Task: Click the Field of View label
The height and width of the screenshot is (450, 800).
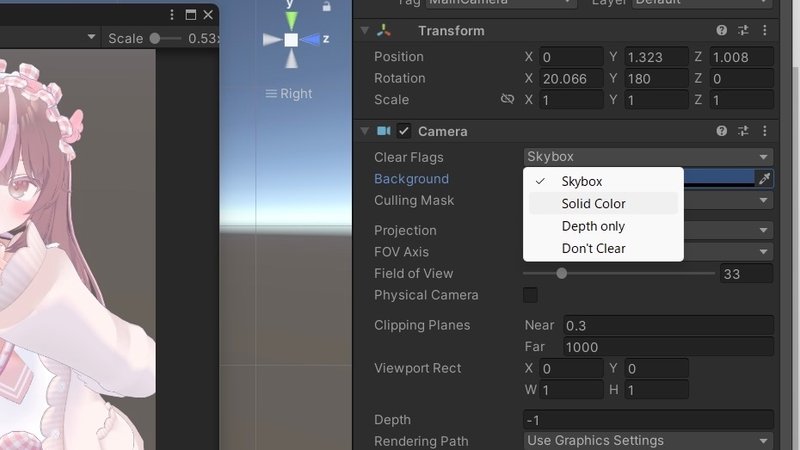Action: [413, 273]
